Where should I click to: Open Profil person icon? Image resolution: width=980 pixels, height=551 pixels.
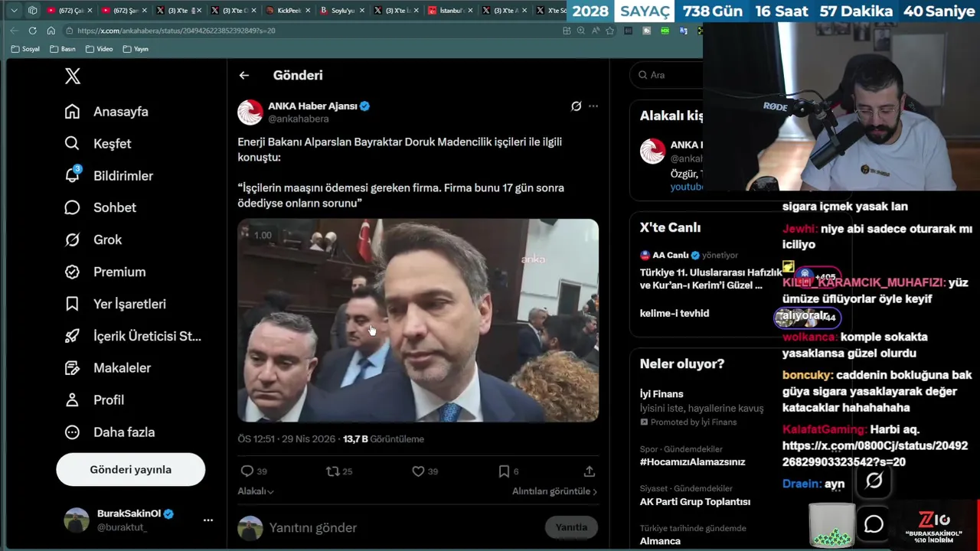[72, 400]
